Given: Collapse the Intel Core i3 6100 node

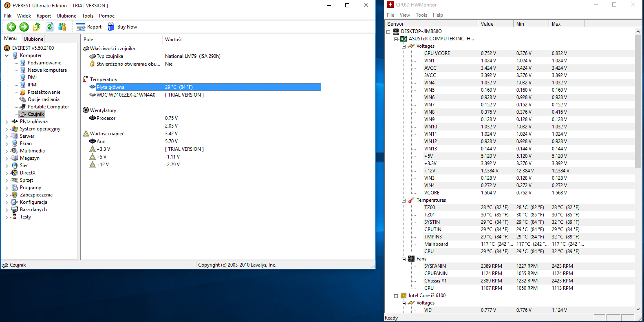Looking at the screenshot, I should click(x=396, y=296).
